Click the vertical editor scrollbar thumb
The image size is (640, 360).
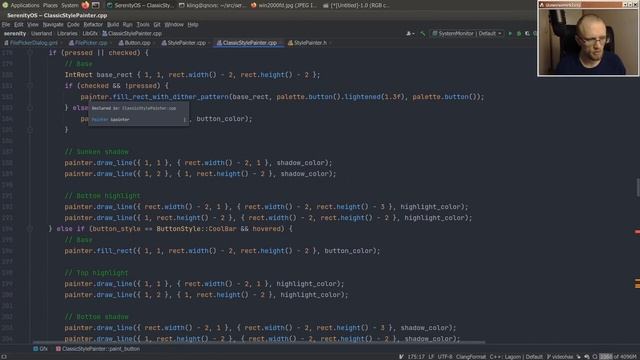638,187
